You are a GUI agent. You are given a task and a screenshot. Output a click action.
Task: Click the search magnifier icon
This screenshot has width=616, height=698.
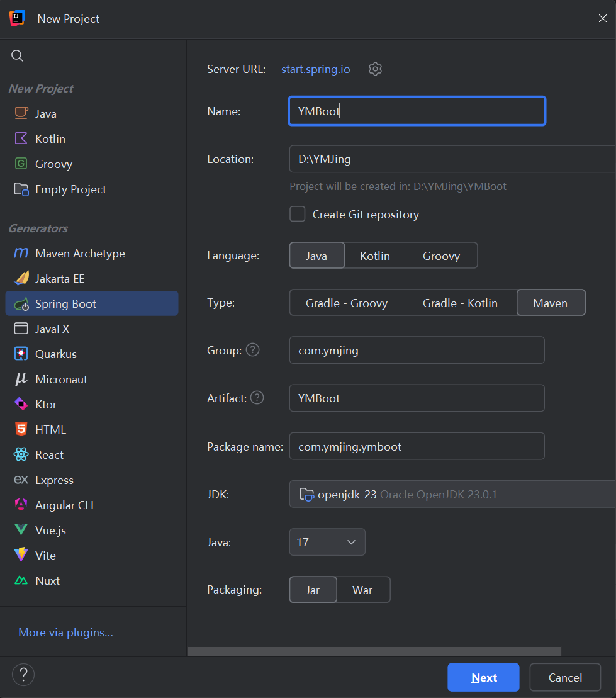(x=18, y=55)
